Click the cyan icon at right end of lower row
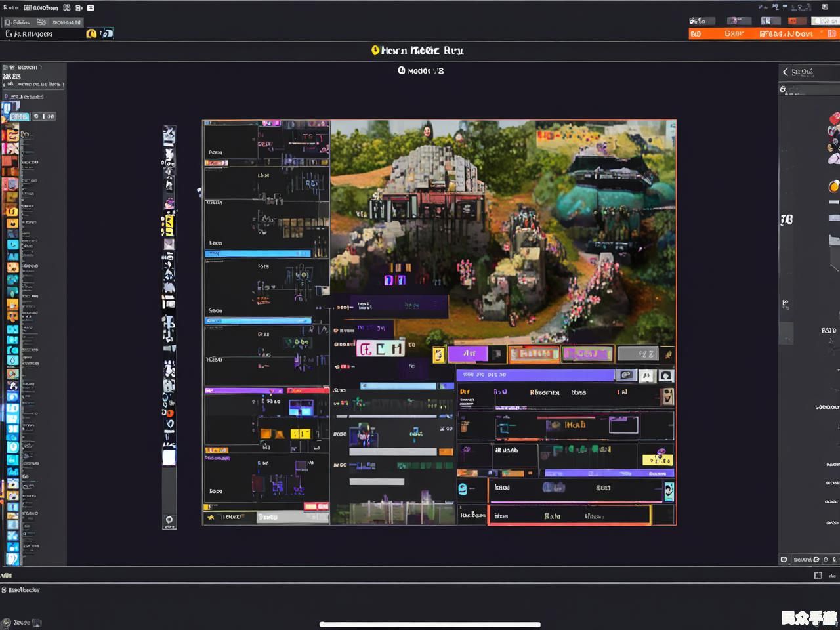Screen dimensions: 840x630 [x=669, y=492]
